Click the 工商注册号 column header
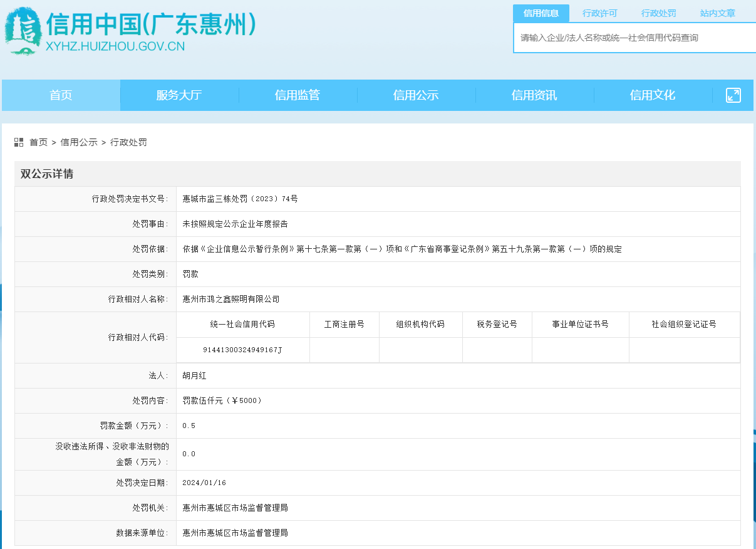Viewport: 756px width, 549px height. 344,325
